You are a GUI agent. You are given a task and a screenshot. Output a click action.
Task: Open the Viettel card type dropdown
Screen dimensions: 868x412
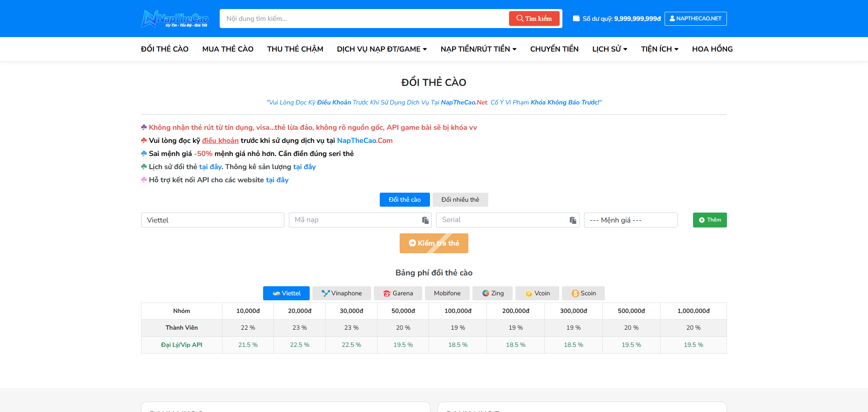[x=212, y=220]
